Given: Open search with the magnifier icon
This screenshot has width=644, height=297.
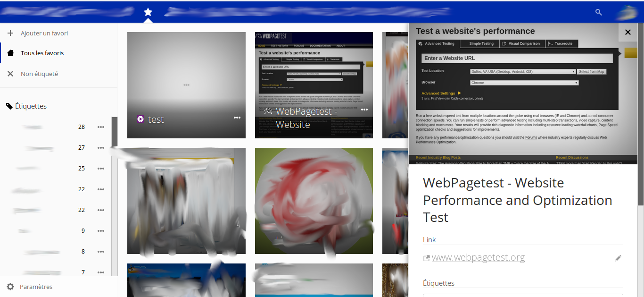Looking at the screenshot, I should [x=598, y=12].
